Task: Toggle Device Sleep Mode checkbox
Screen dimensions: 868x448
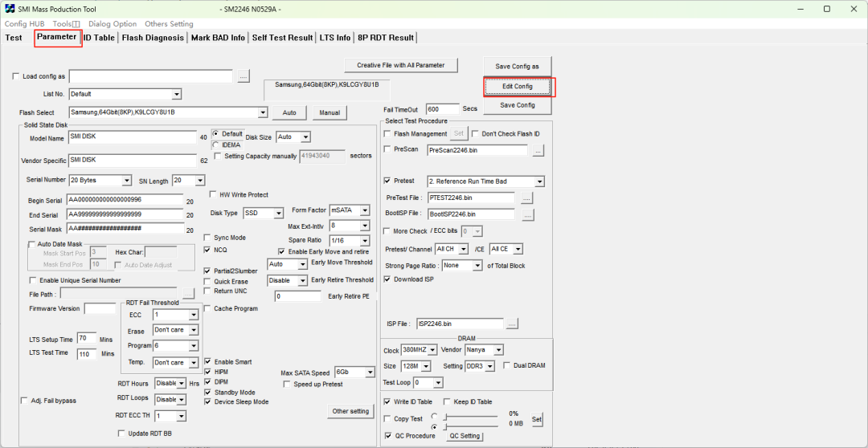Action: click(x=207, y=401)
